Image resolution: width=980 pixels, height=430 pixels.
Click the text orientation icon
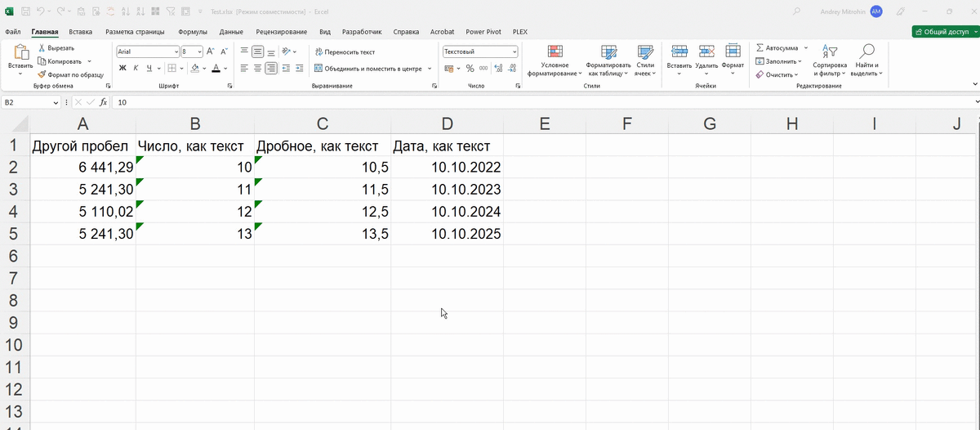point(286,51)
